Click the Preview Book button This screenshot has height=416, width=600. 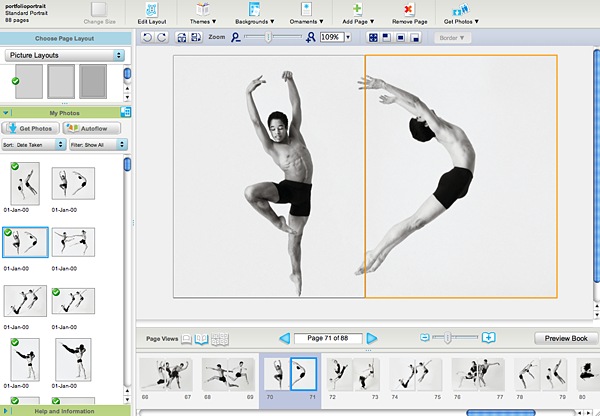click(x=565, y=339)
